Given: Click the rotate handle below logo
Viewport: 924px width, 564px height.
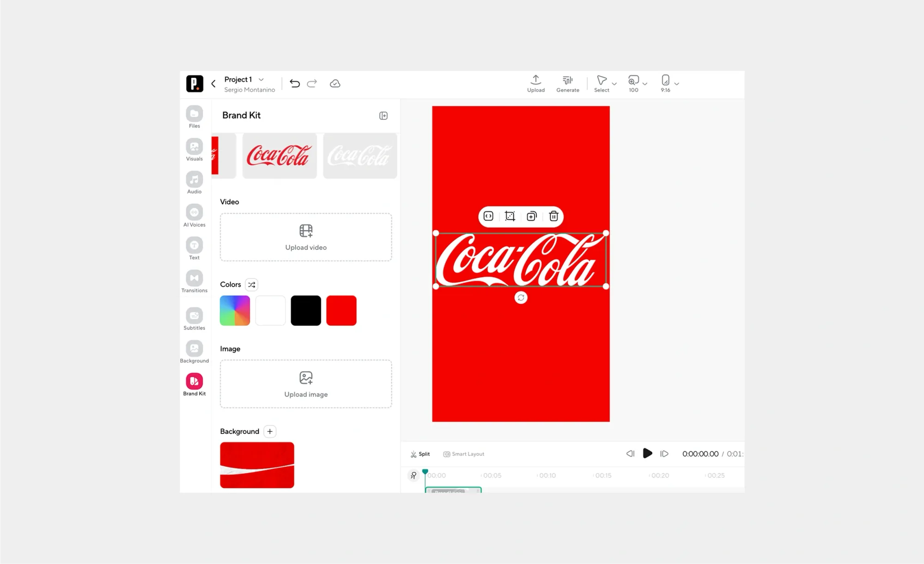Looking at the screenshot, I should point(521,298).
